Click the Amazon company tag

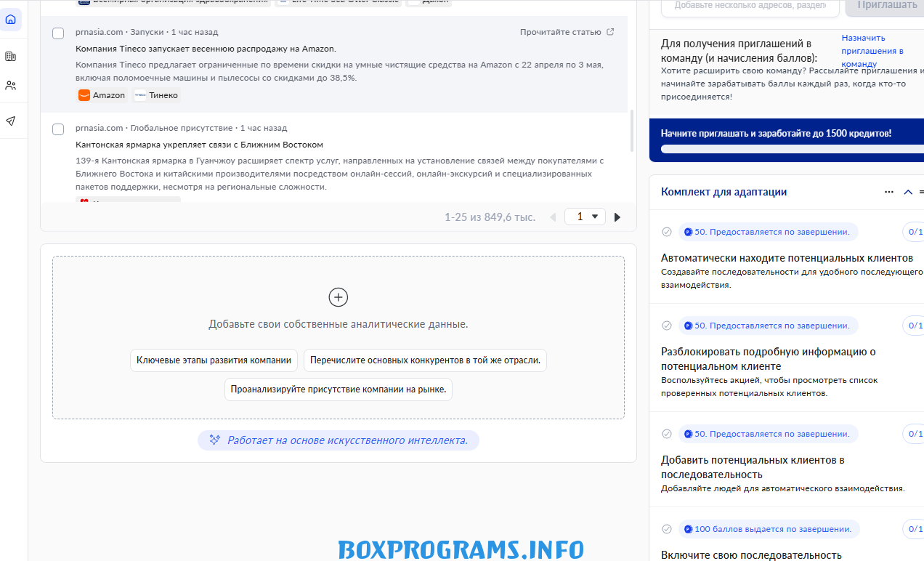click(102, 95)
